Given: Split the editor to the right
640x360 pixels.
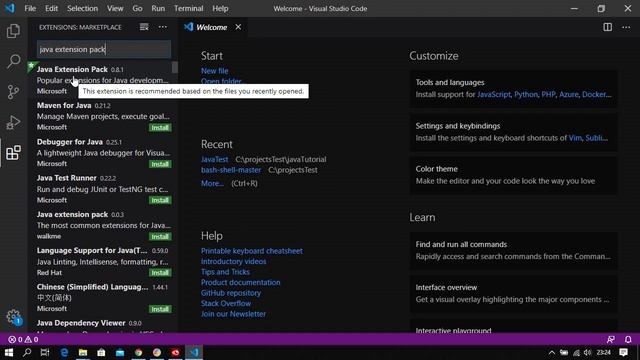Looking at the screenshot, I should (607, 27).
